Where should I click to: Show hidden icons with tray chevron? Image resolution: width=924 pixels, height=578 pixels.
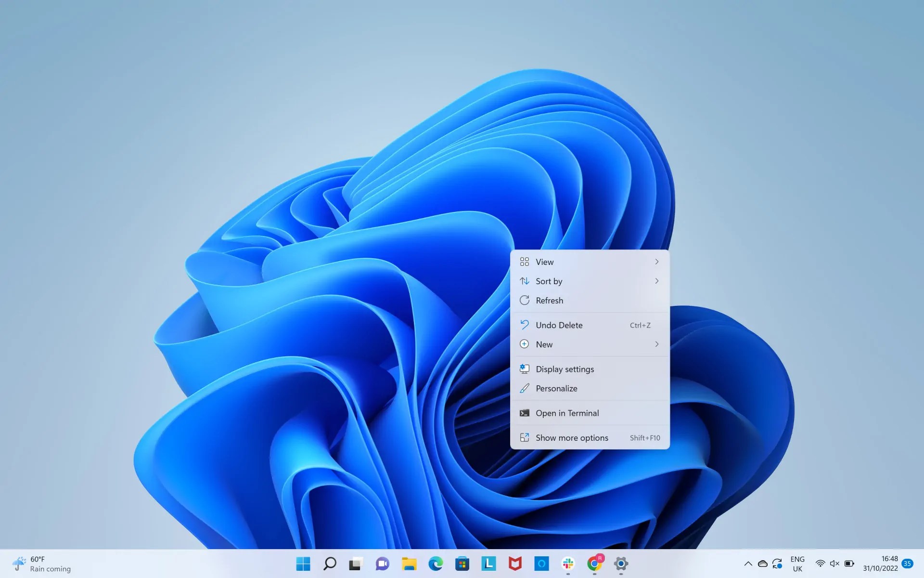[748, 564]
